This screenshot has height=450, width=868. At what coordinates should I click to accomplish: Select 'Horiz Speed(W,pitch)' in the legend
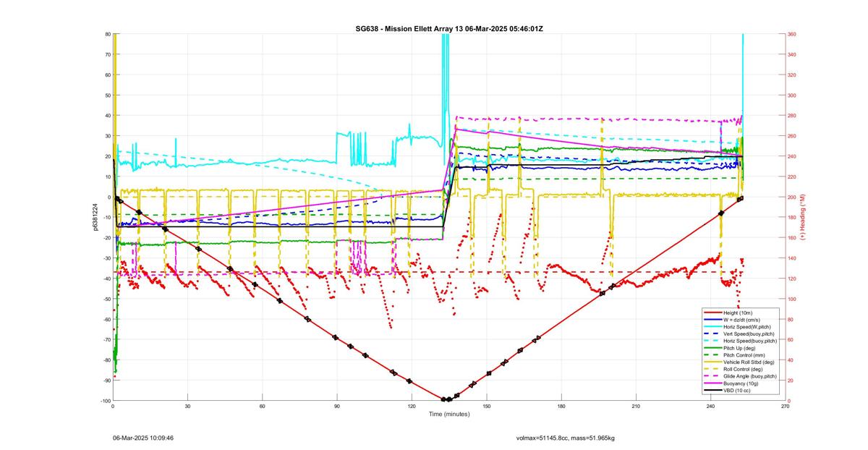point(747,326)
